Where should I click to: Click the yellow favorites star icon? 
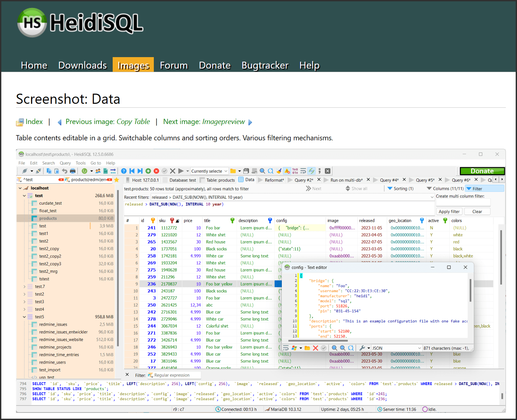[117, 180]
